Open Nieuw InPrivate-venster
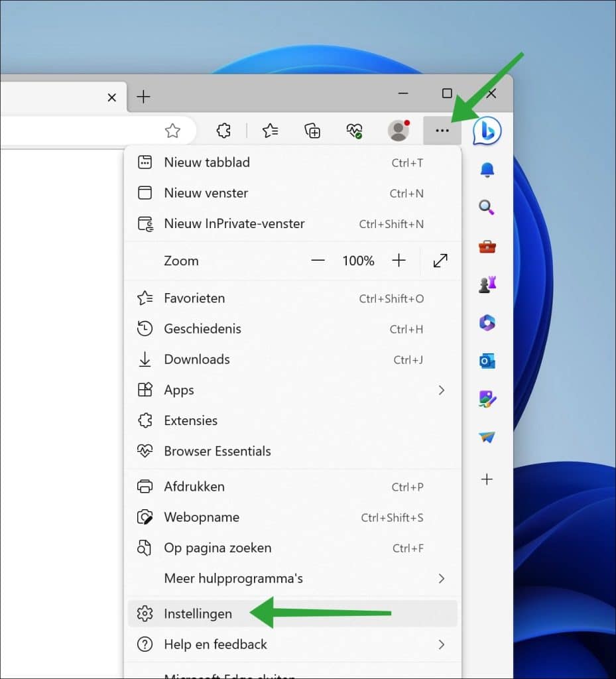The image size is (616, 679). tap(234, 224)
